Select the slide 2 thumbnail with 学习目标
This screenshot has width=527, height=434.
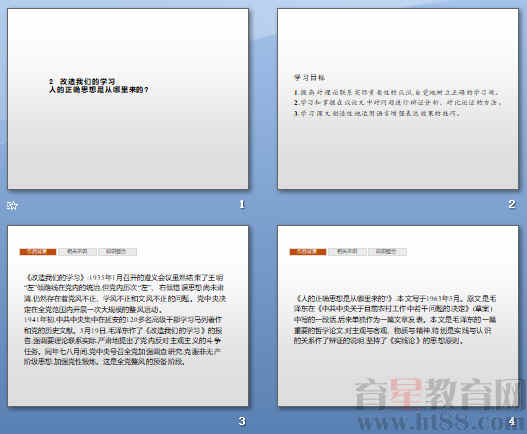pos(398,99)
